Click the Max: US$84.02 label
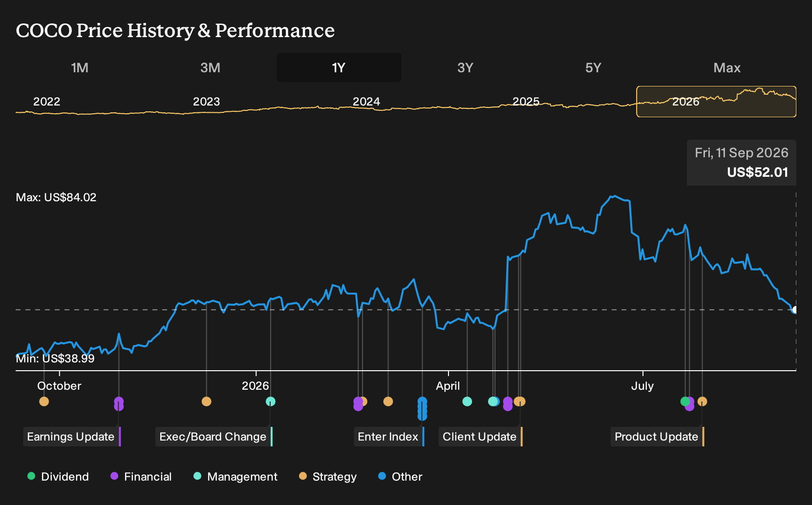This screenshot has height=505, width=812. click(56, 197)
